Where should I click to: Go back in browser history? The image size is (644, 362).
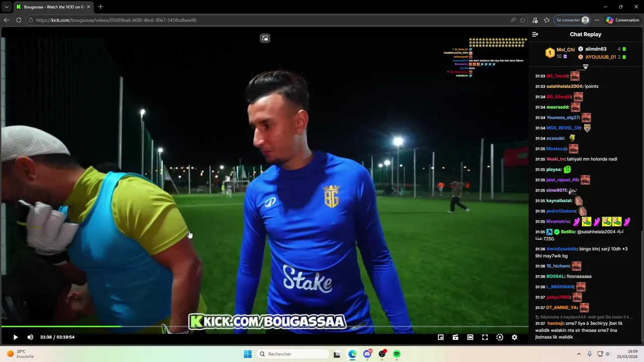coord(7,20)
